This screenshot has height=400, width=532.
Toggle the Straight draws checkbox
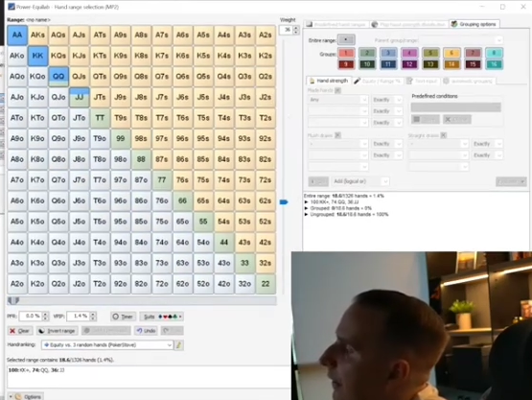pyautogui.click(x=443, y=135)
